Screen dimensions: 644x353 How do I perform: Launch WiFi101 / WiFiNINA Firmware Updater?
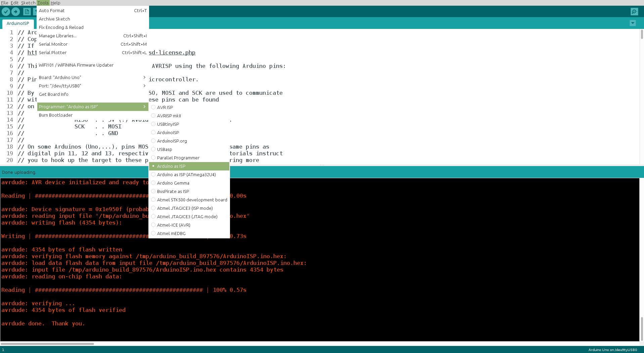pos(93,65)
